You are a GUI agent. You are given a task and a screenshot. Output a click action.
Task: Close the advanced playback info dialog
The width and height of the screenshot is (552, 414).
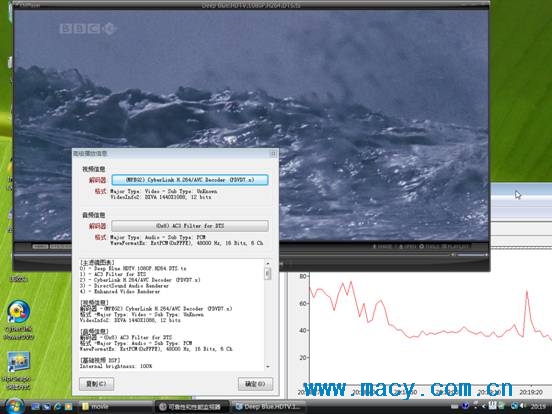273,153
